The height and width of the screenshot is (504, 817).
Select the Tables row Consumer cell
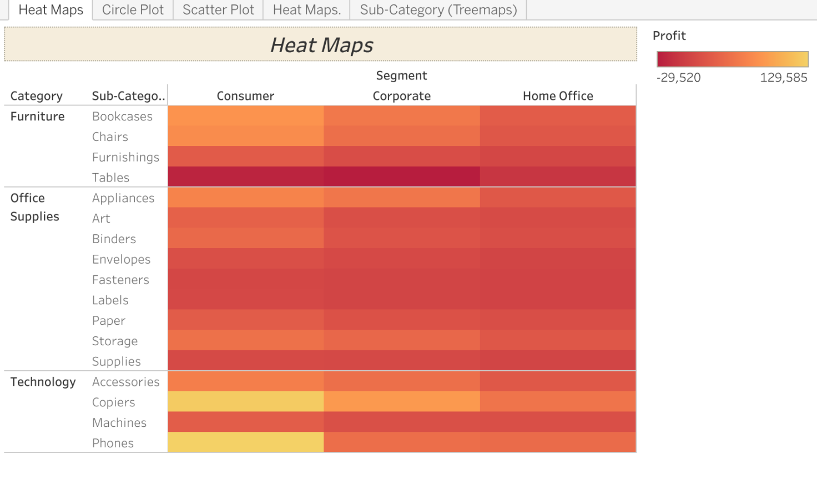click(x=245, y=177)
